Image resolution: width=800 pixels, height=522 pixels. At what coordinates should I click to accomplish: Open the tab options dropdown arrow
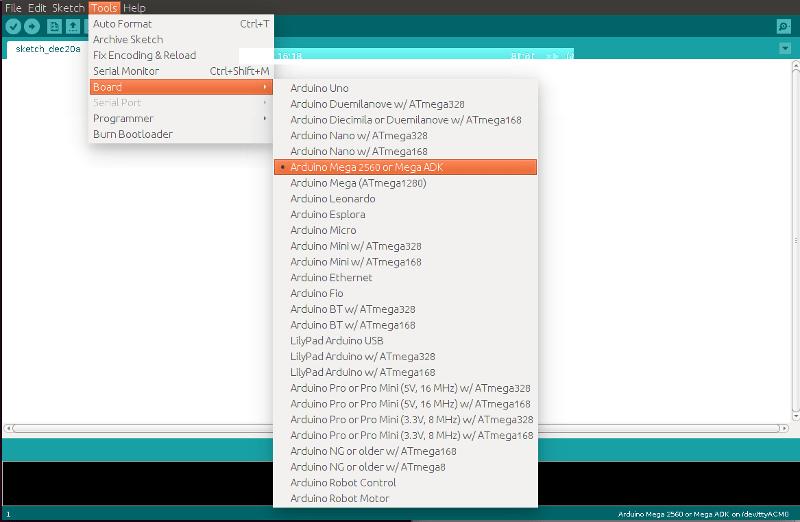[x=785, y=48]
